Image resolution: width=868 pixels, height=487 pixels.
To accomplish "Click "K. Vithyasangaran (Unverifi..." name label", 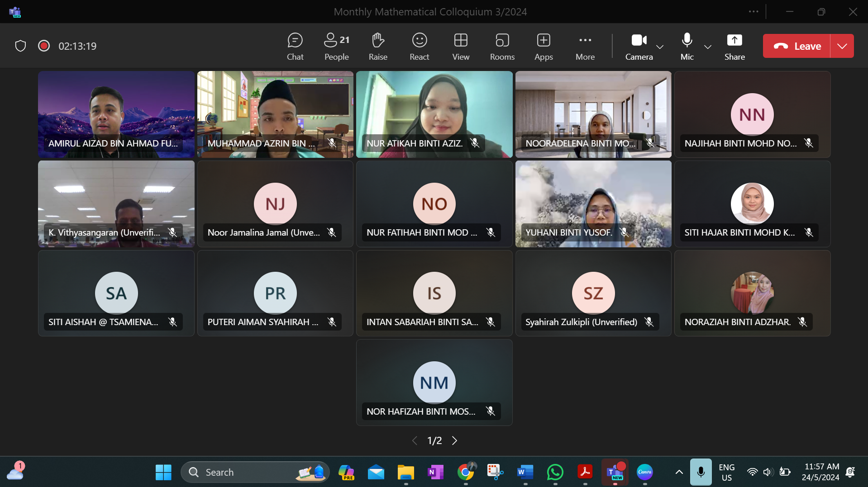I will (105, 232).
